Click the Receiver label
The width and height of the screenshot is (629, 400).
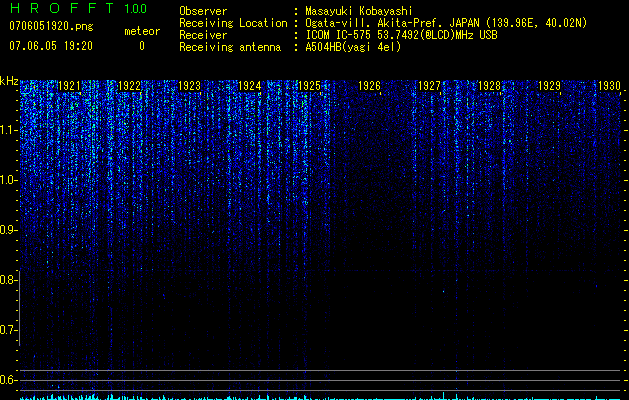(x=203, y=35)
